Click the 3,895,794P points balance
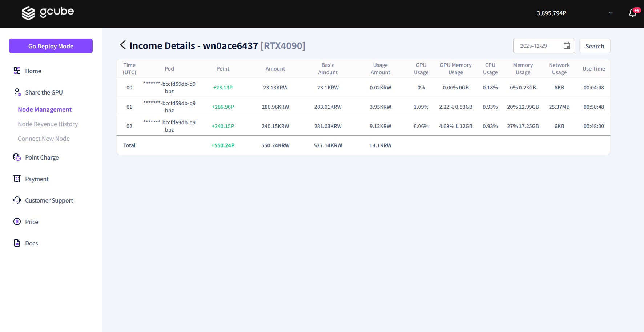The image size is (644, 332). (x=551, y=13)
